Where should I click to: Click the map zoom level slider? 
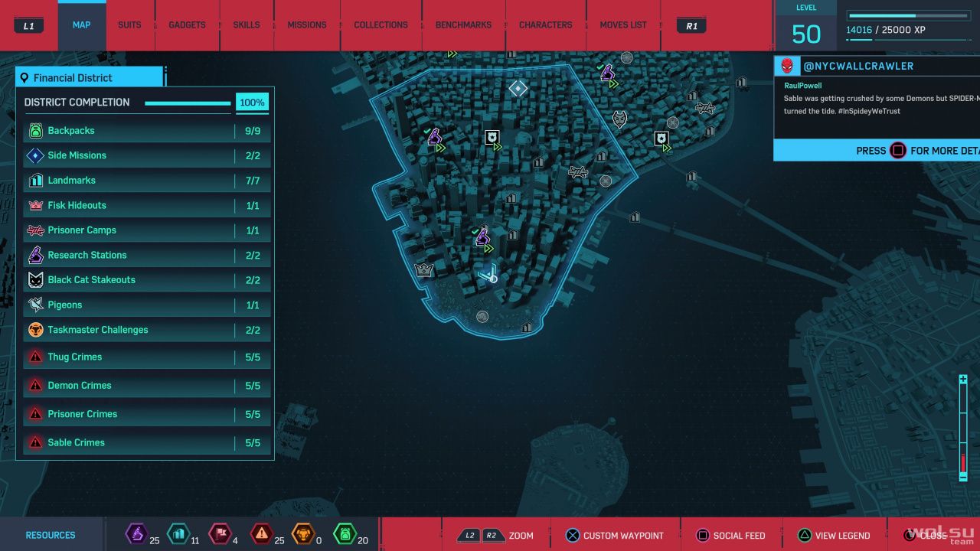[x=963, y=428]
